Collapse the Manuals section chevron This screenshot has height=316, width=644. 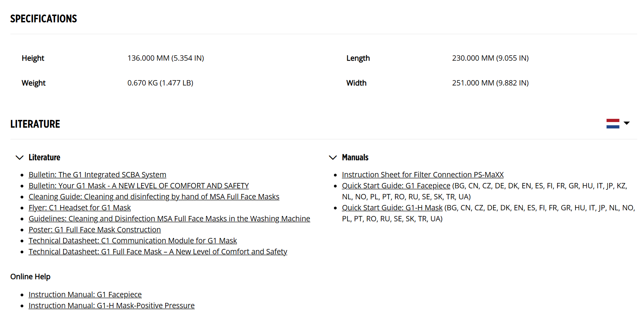333,157
